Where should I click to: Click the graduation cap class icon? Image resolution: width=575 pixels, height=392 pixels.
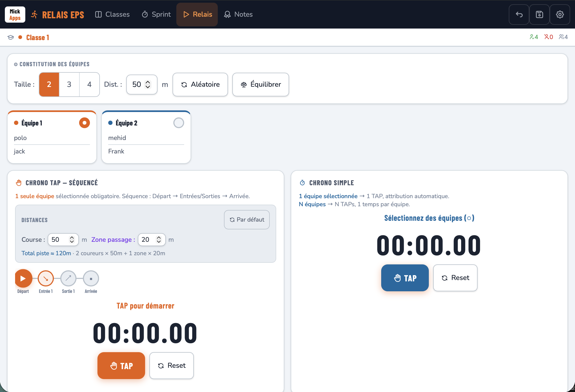point(10,37)
